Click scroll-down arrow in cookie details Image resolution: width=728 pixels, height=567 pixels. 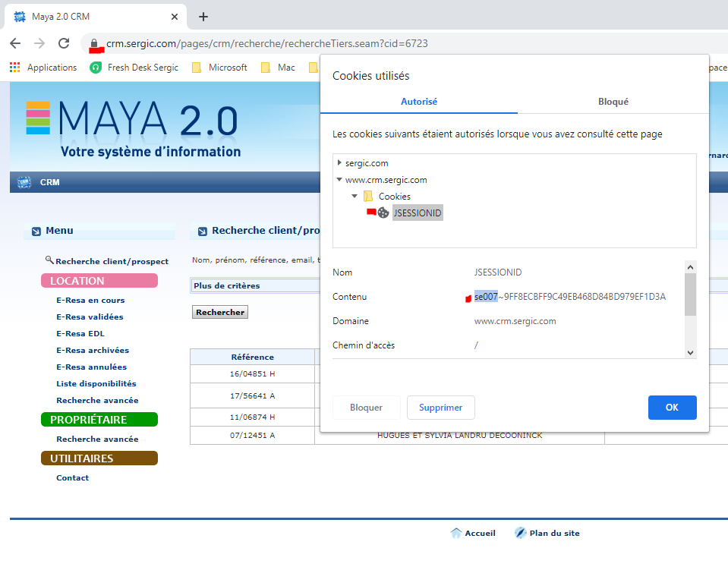690,353
